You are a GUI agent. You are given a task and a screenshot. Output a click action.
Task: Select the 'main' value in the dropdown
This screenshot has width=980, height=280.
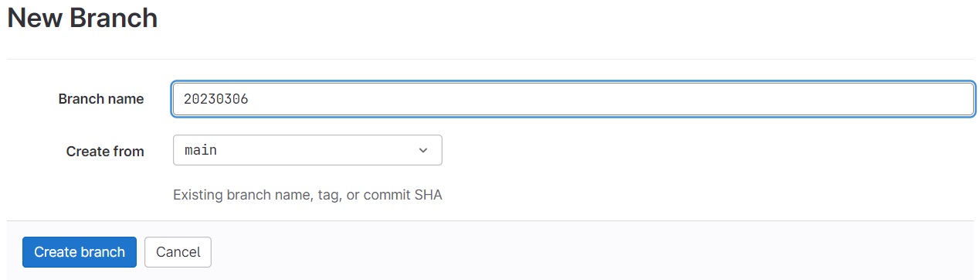point(201,151)
